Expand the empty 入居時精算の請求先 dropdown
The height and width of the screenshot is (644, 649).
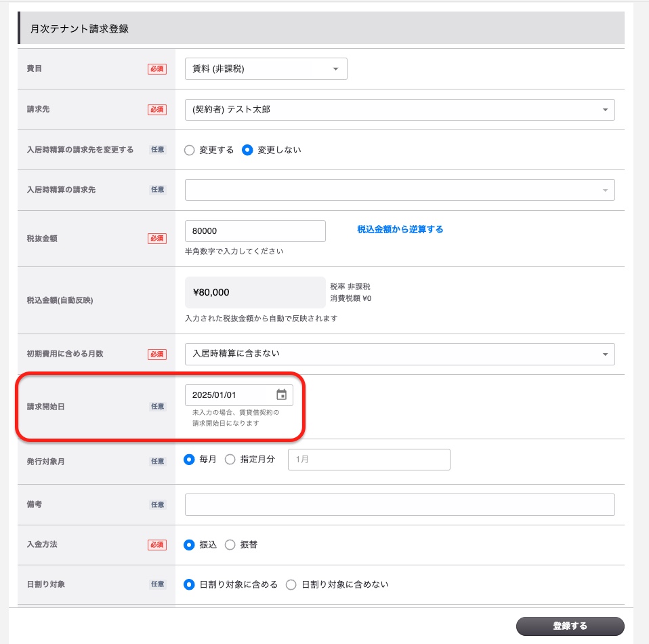click(x=400, y=190)
